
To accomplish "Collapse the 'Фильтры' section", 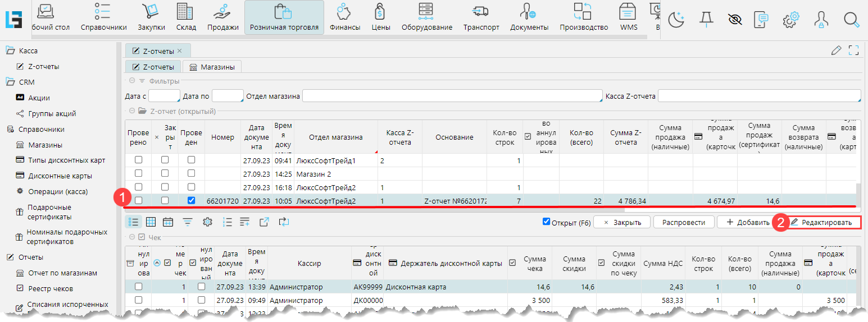I will (132, 81).
